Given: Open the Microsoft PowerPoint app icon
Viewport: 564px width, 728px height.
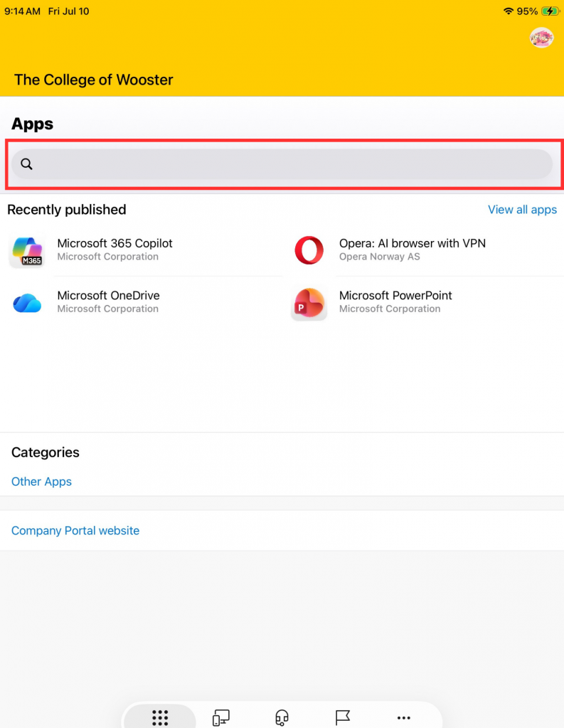Looking at the screenshot, I should pos(309,304).
